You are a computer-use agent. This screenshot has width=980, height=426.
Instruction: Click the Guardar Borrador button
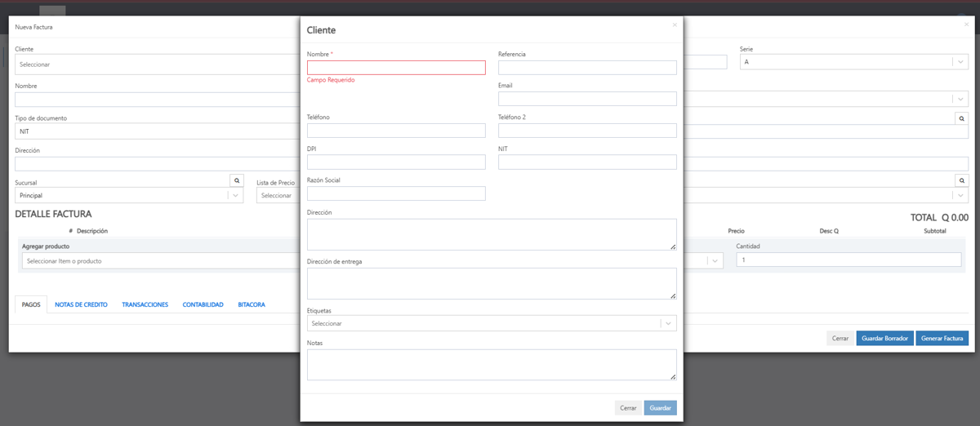pyautogui.click(x=885, y=338)
